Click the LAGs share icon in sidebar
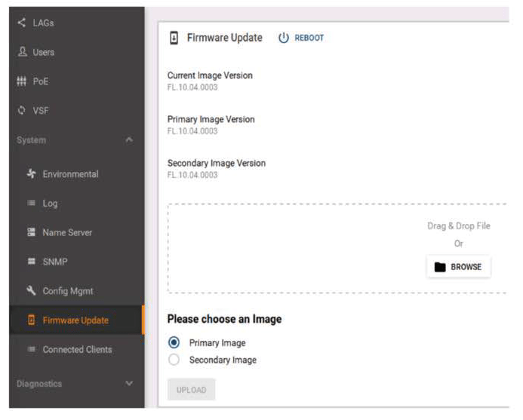 [x=21, y=23]
